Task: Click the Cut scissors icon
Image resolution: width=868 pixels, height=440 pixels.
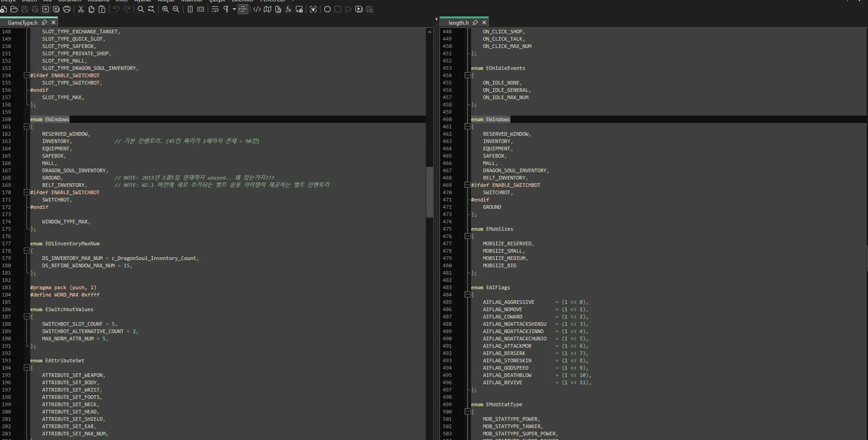Action: coord(81,9)
